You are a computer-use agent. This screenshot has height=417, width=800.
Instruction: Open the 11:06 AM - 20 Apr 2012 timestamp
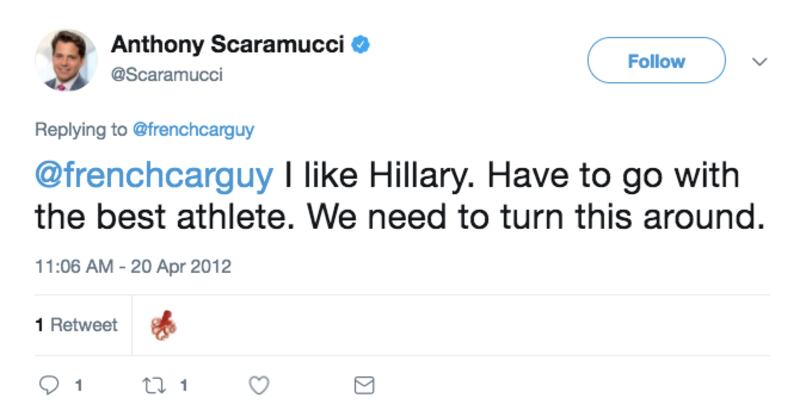click(x=133, y=267)
